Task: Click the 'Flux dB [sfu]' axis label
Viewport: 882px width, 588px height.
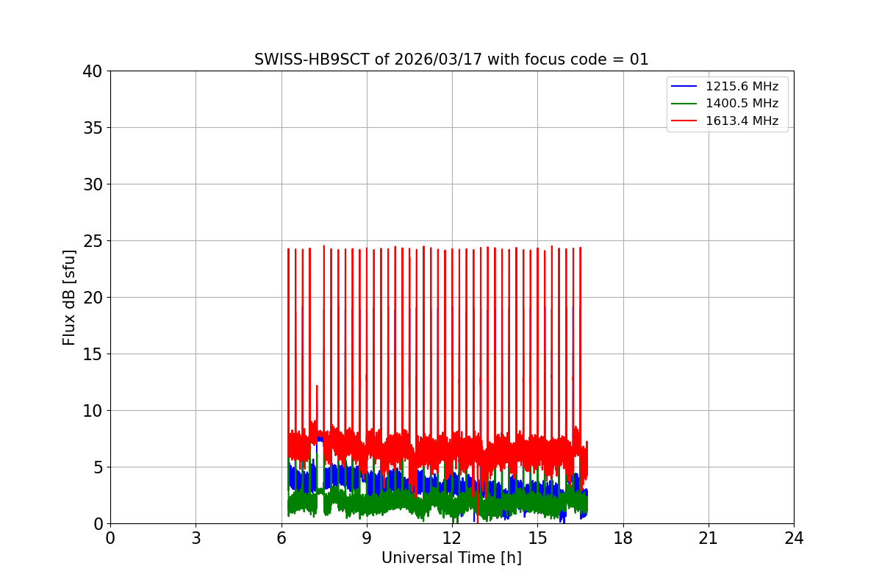Action: (69, 297)
